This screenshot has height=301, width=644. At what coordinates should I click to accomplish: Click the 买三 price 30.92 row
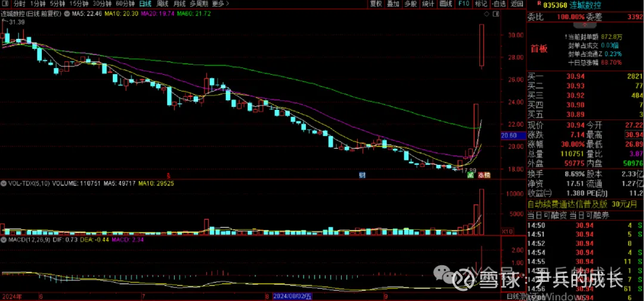tap(586, 95)
